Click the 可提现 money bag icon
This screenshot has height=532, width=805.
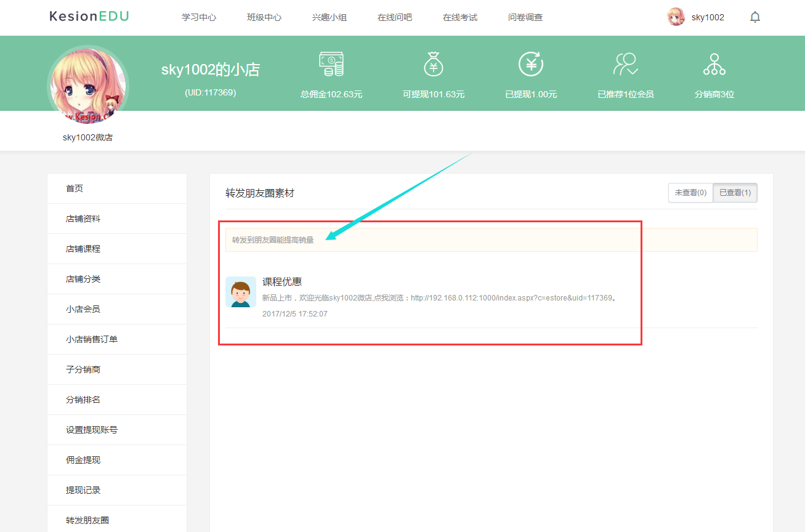pyautogui.click(x=433, y=65)
